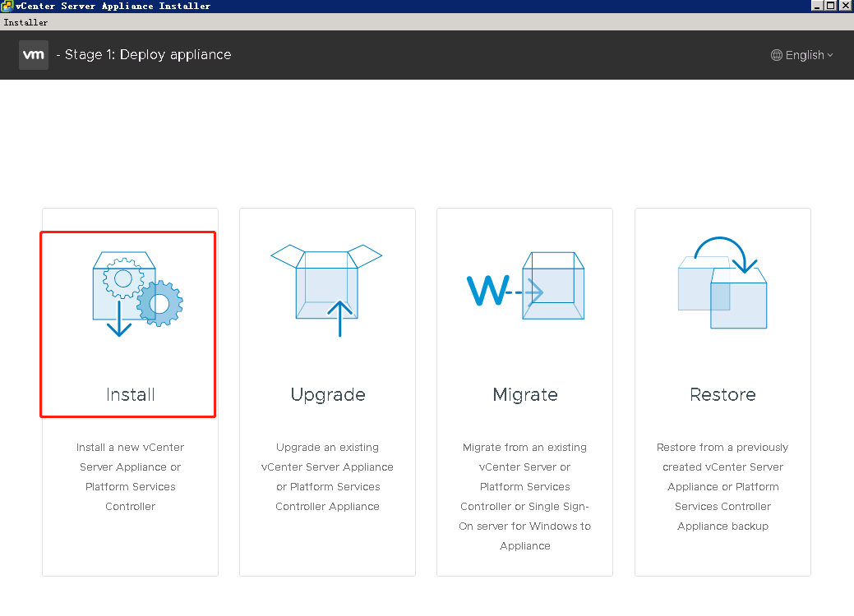Click the installer app icon in title bar
The width and height of the screenshot is (854, 616).
point(7,6)
